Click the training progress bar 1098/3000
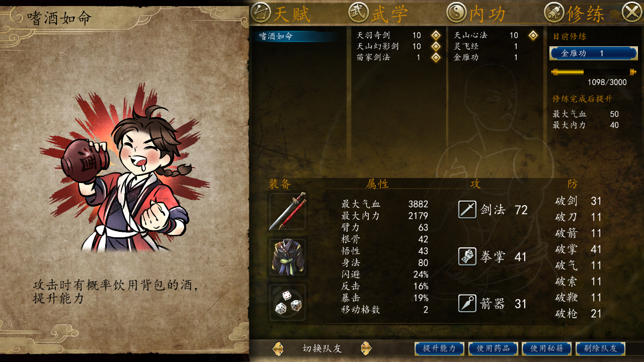This screenshot has width=644, height=362. pyautogui.click(x=594, y=72)
